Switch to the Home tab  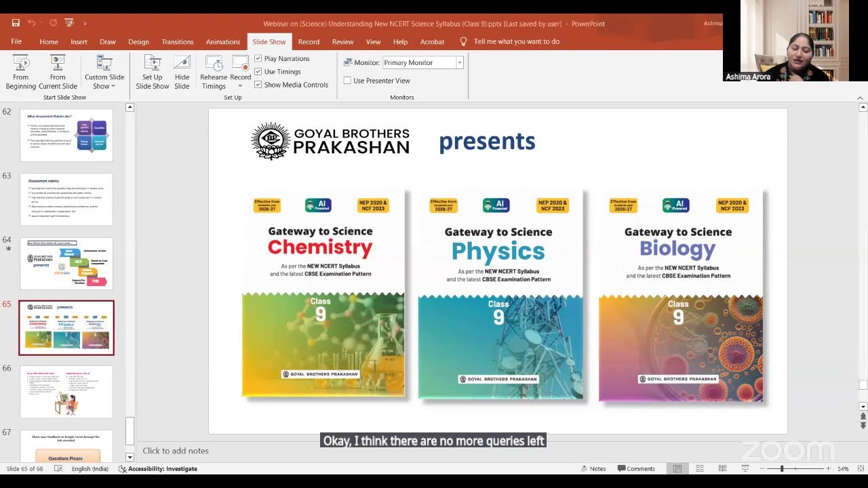click(x=49, y=41)
